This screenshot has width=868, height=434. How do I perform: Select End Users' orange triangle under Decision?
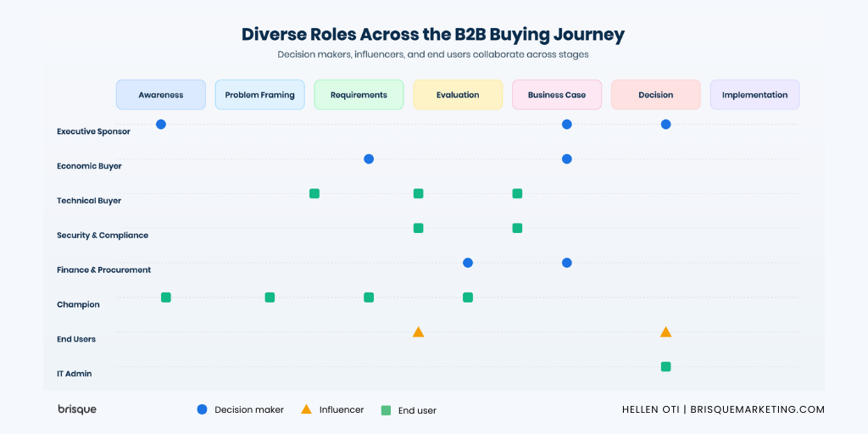665,332
